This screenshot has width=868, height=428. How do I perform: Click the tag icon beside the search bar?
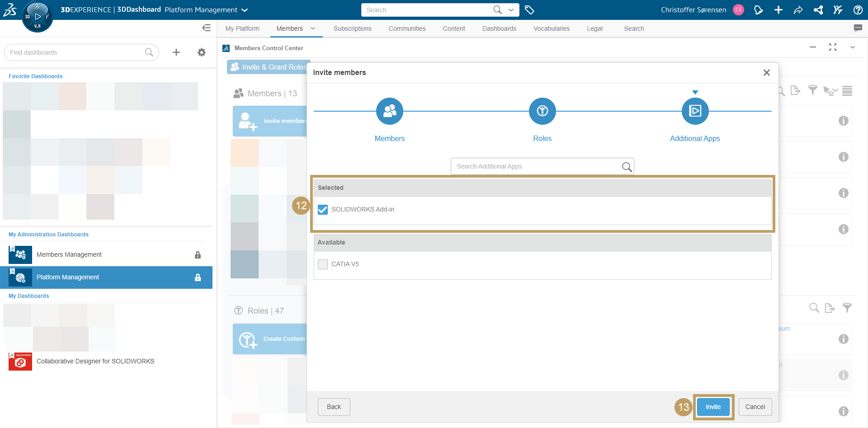click(529, 9)
